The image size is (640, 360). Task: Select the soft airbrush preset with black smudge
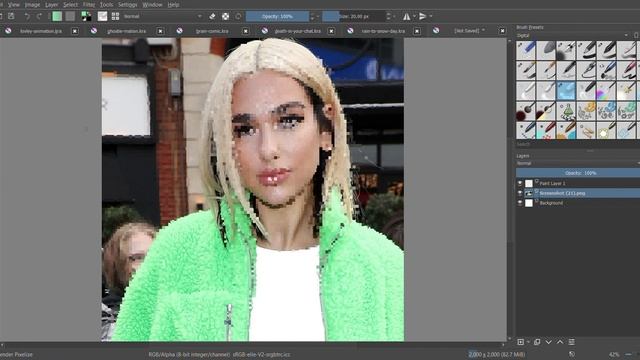[566, 50]
